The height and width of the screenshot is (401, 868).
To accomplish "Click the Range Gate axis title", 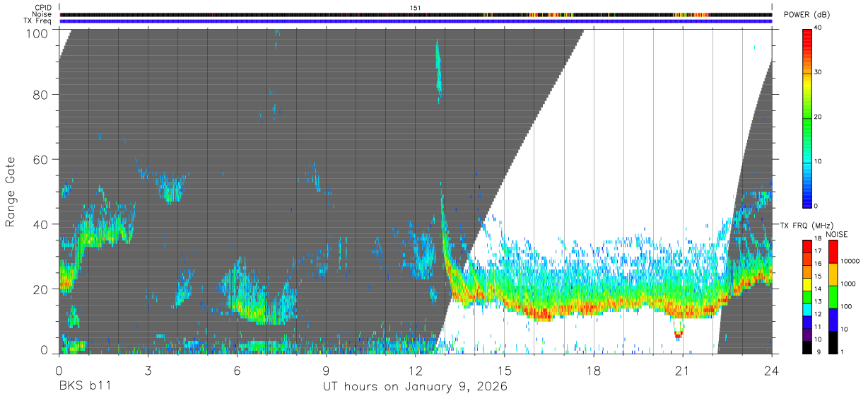I will (x=11, y=191).
